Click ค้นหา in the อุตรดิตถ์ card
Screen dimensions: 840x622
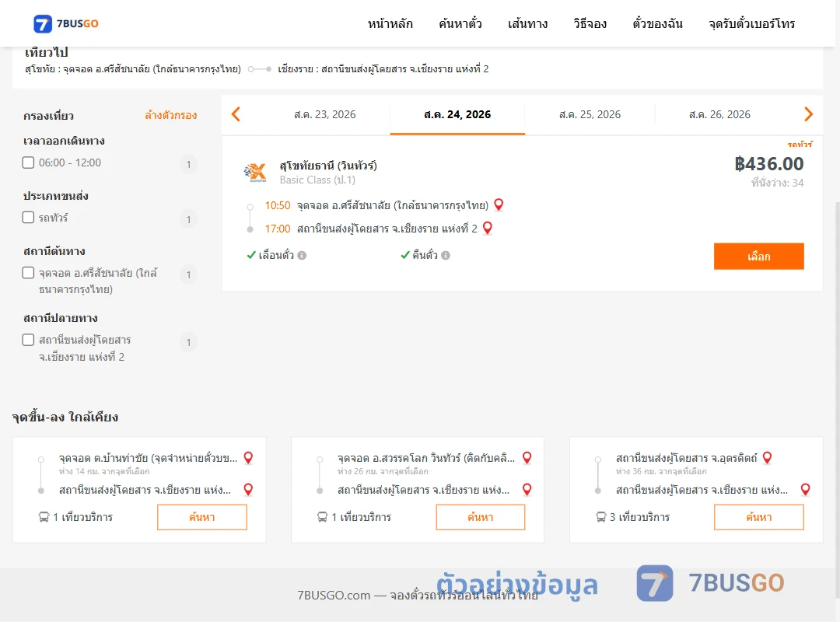click(x=758, y=517)
